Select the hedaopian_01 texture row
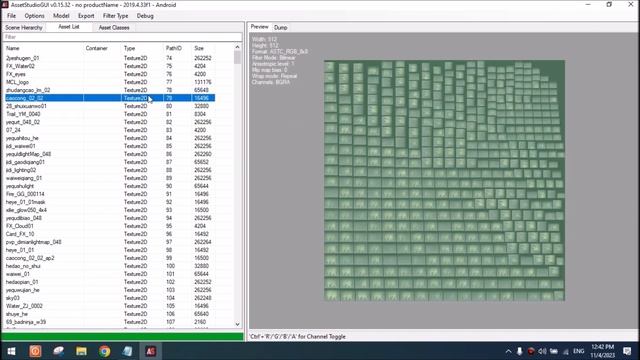Screen dimensions: 640x360 (109, 282)
